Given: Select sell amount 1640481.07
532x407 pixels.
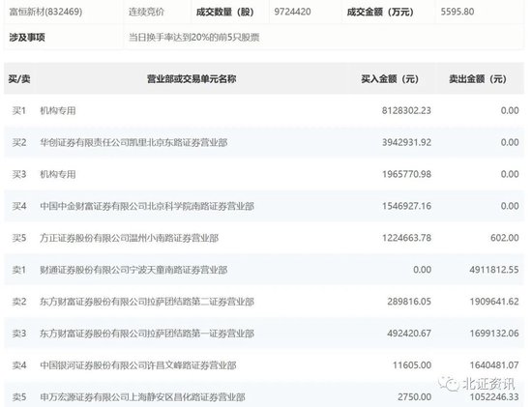Looking at the screenshot, I should 494,365.
